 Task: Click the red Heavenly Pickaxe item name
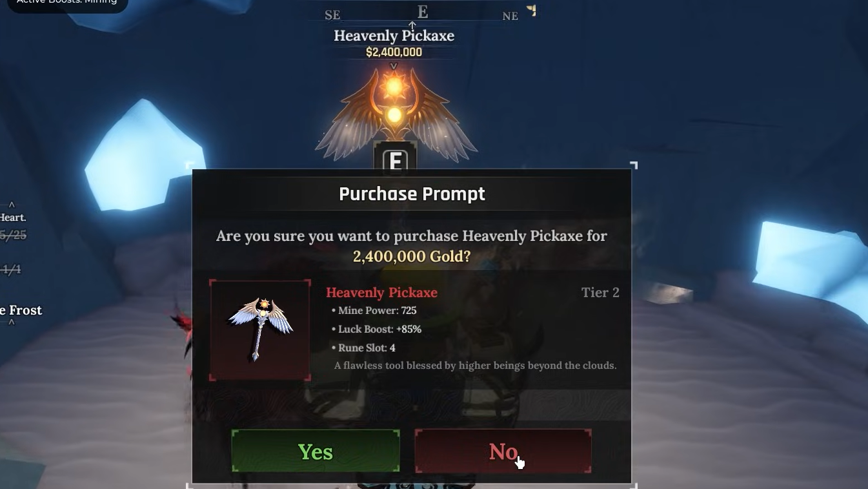click(x=381, y=293)
